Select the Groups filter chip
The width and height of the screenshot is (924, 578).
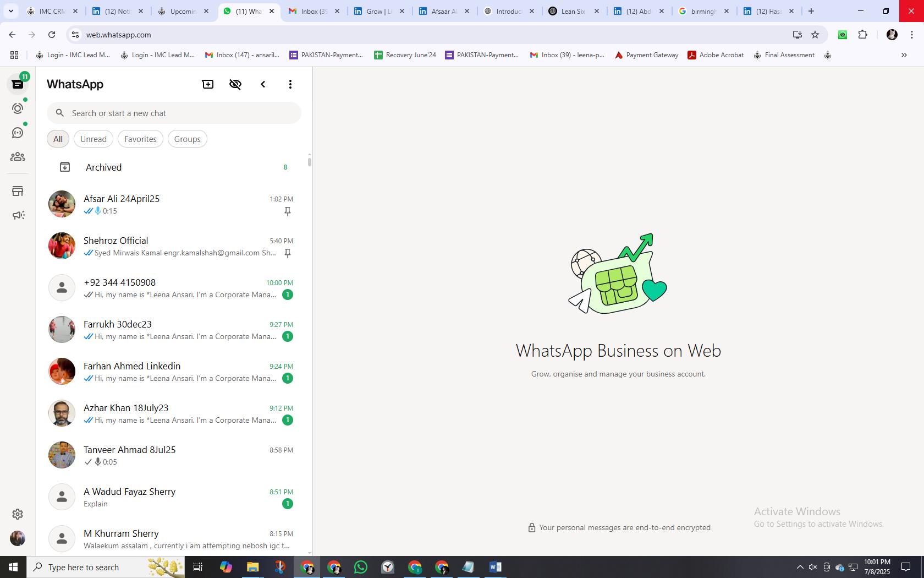coord(188,139)
